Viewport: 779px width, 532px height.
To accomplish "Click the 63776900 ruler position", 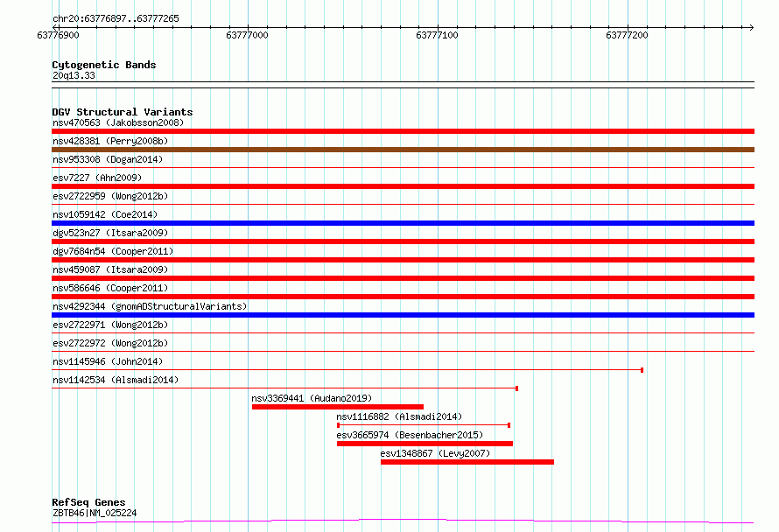I will click(58, 35).
